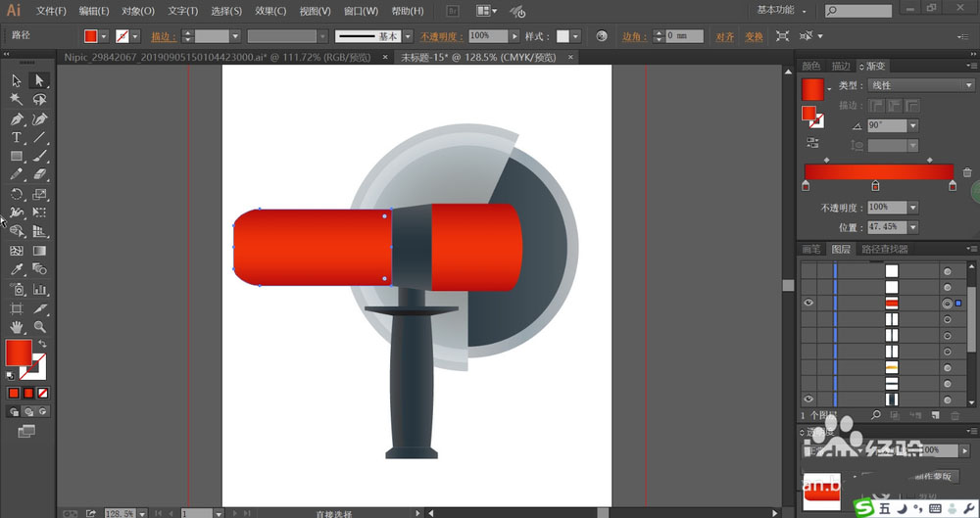Screen dimensions: 980x518
Task: Click gradient angle input field
Action: tap(887, 125)
